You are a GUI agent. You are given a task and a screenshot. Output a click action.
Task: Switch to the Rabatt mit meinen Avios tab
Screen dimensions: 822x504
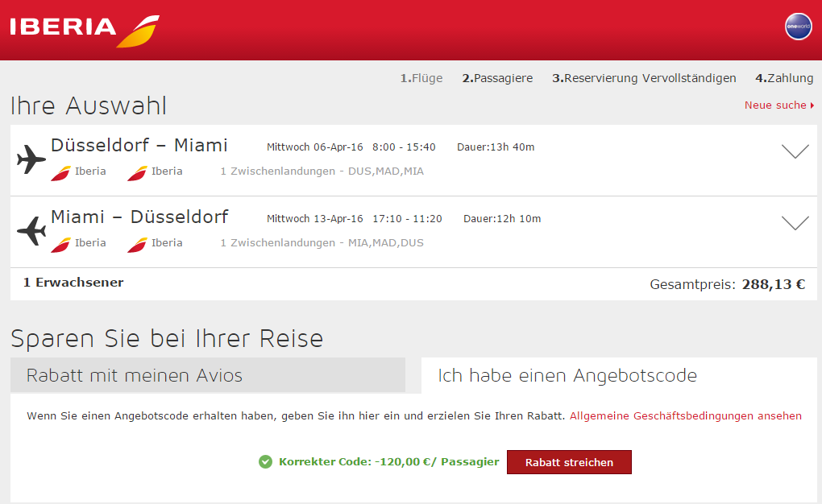coord(208,375)
